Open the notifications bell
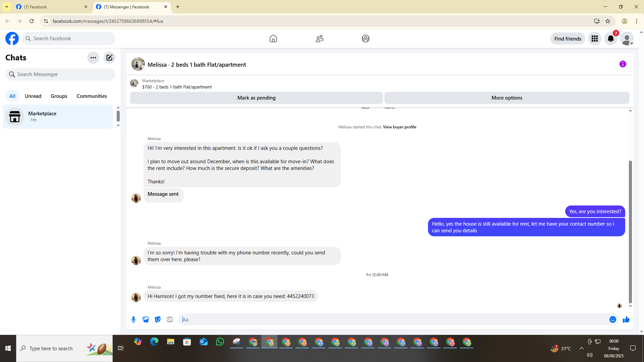644x362 pixels. pyautogui.click(x=610, y=39)
